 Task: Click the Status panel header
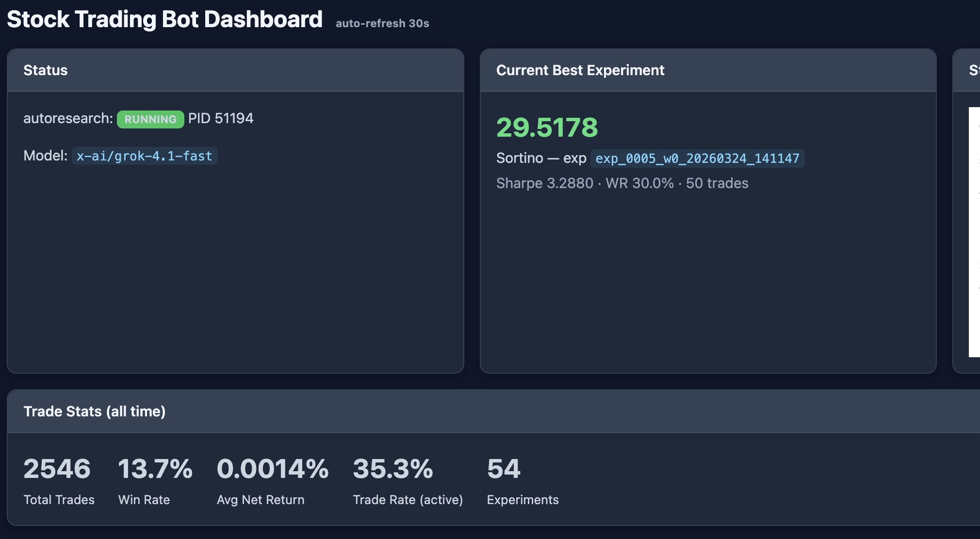[235, 70]
